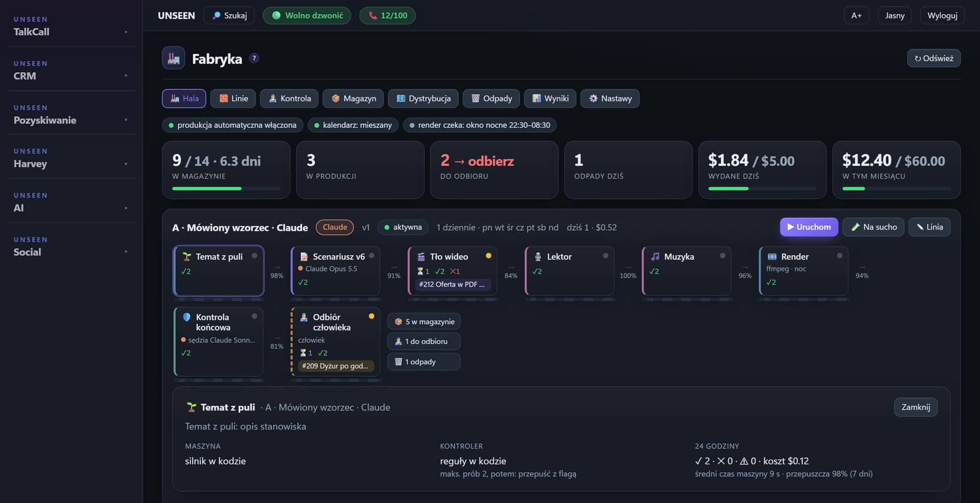This screenshot has height=503, width=980.
Task: Open the #212 Oferta w PDF item
Action: pos(451,284)
